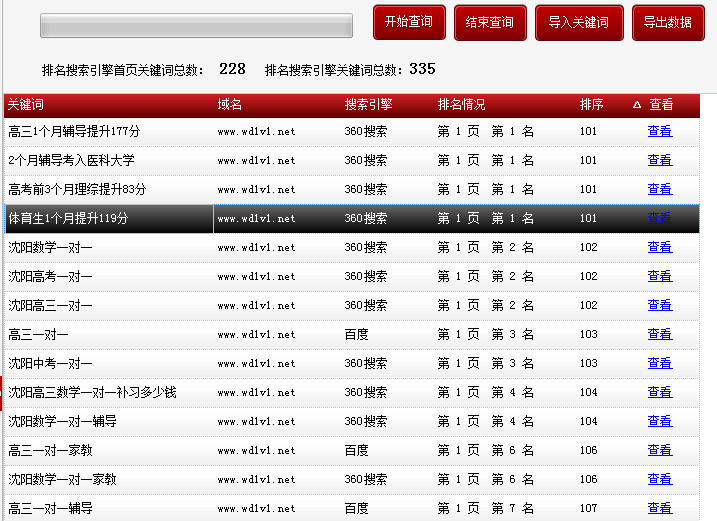Screen dimensions: 717x521
Task: Click the 搜索引擎 column header
Action: (x=368, y=105)
